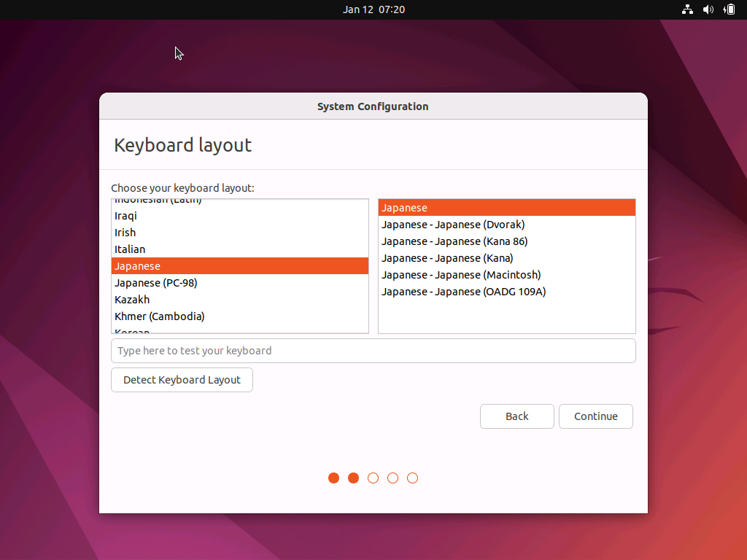
Task: Click the keyboard test input field
Action: (373, 351)
